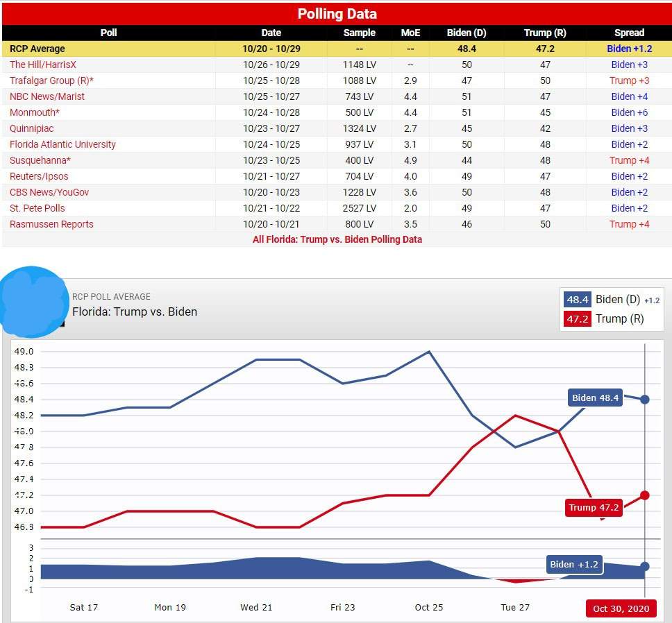Screen dimensions: 672x623
Task: Click the 1324 LV Quinnipiac sample
Action: pos(359,128)
